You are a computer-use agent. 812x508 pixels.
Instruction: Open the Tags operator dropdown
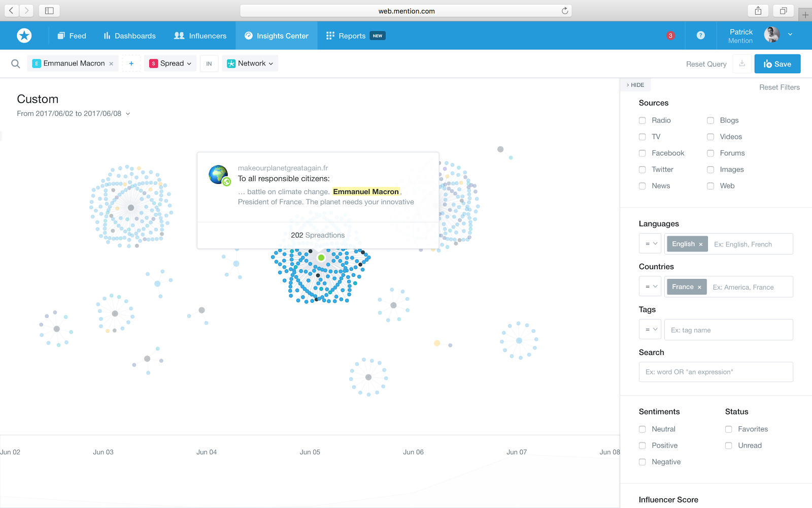650,330
